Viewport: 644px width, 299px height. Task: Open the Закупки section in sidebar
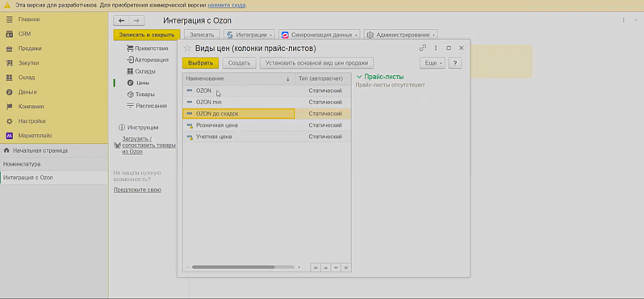coord(28,63)
